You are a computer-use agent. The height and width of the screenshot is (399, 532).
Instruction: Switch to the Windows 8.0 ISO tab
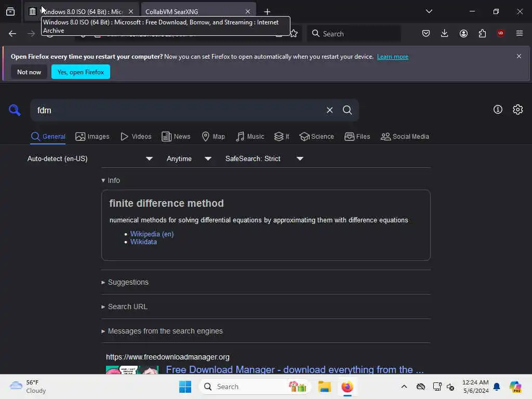[x=82, y=11]
